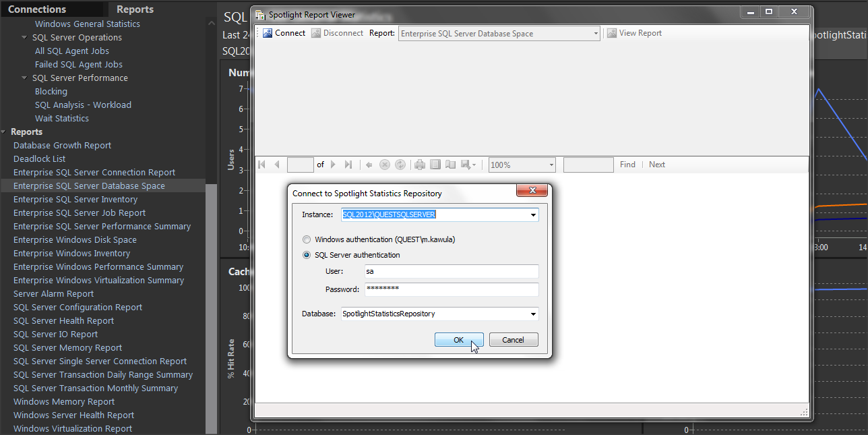Open the Report selection dropdown

596,33
